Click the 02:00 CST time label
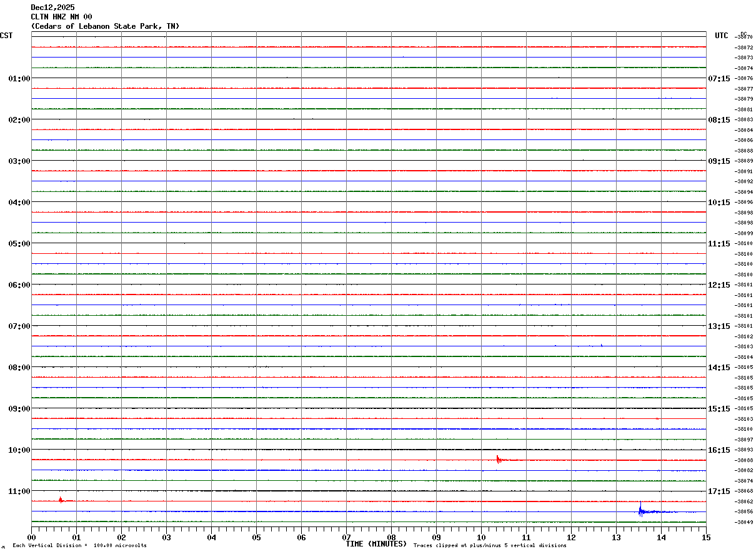Screen dimensions: 756x554 pos(19,119)
